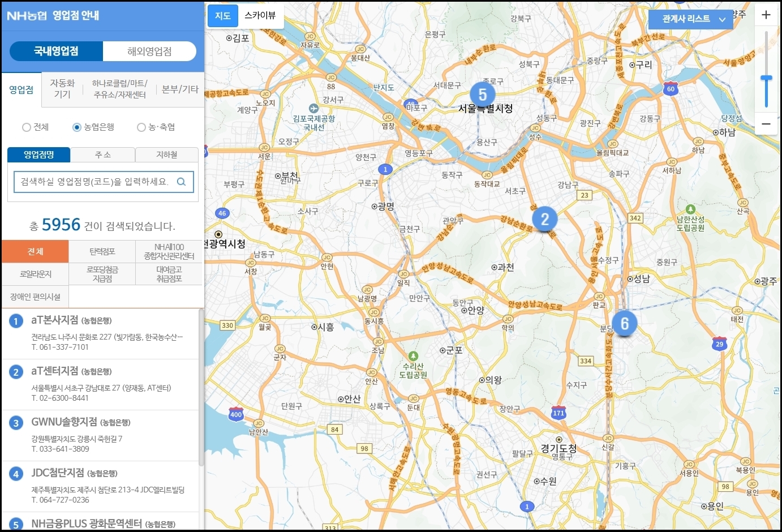The width and height of the screenshot is (782, 532).
Task: Click 경기도청 label on map
Action: click(x=558, y=448)
